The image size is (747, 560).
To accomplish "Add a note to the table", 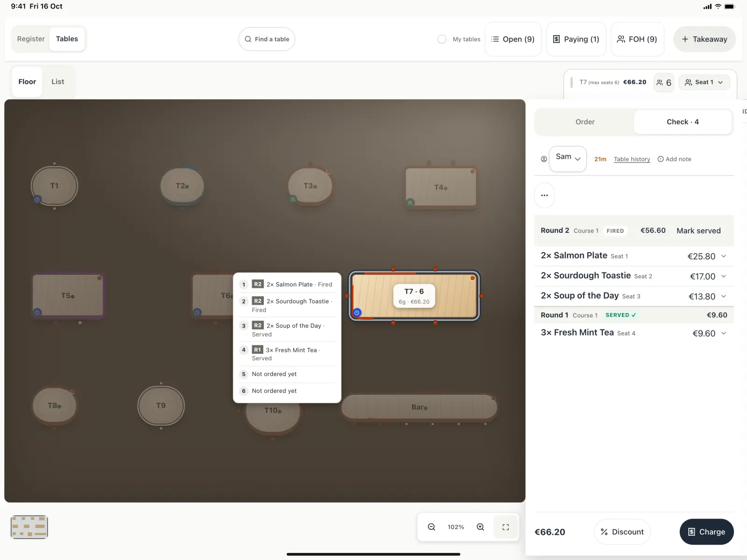I will (x=674, y=159).
